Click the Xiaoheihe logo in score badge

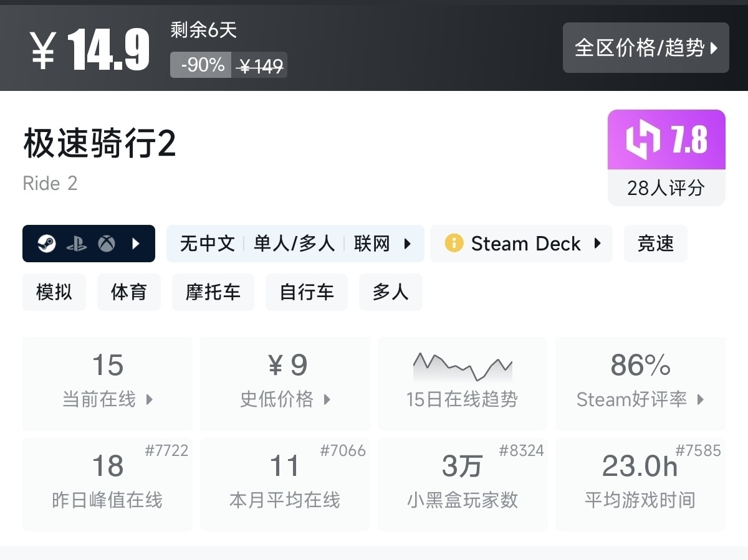[643, 140]
